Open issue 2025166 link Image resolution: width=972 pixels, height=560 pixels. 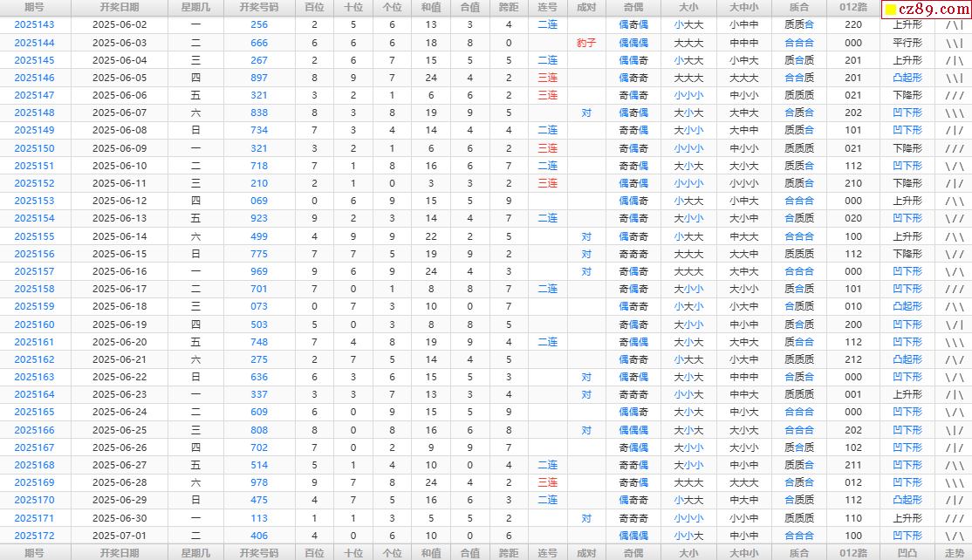point(34,430)
